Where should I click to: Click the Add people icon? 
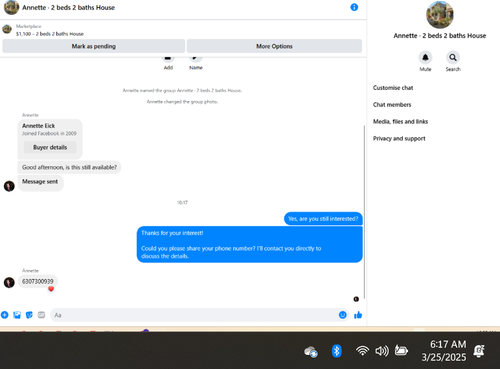168,59
